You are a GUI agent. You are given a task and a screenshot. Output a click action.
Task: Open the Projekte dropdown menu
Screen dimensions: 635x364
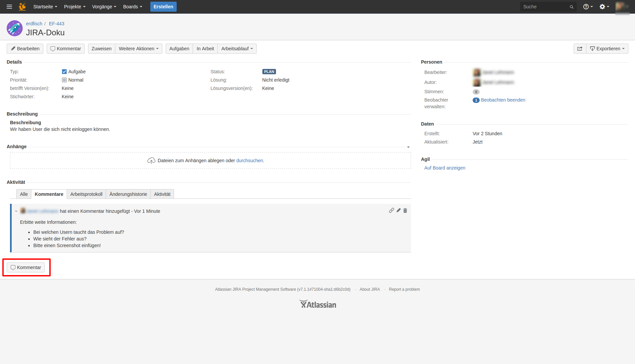[x=75, y=7]
